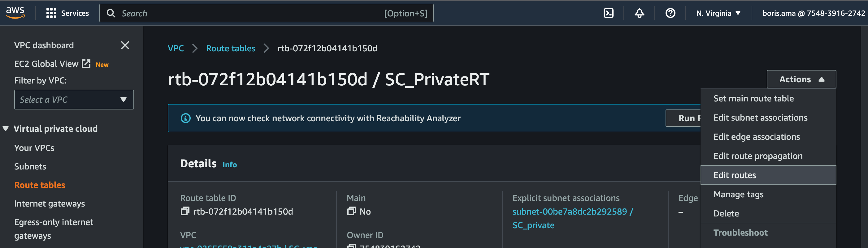Choose Edit subnet associations menu item
The image size is (868, 248).
click(x=760, y=118)
